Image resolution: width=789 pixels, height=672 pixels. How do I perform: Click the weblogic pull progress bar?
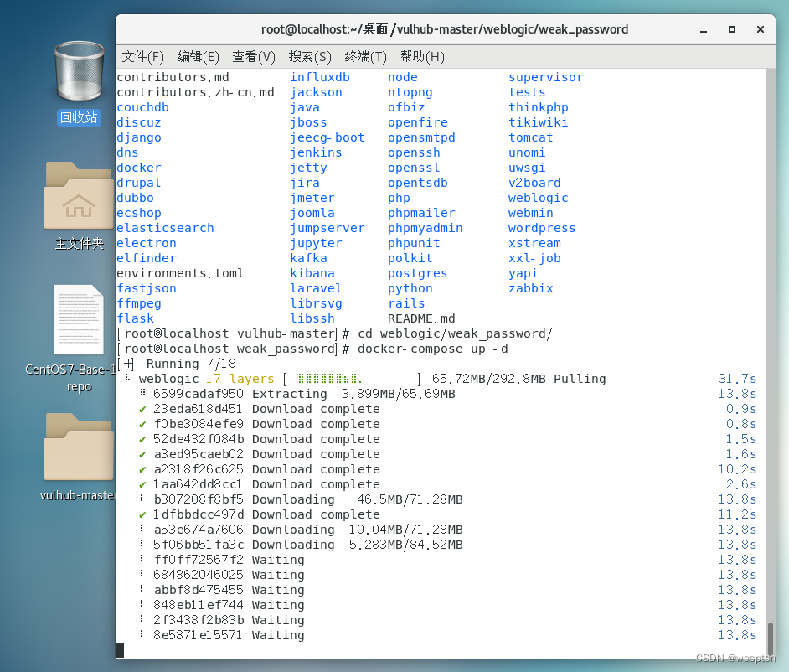[353, 379]
